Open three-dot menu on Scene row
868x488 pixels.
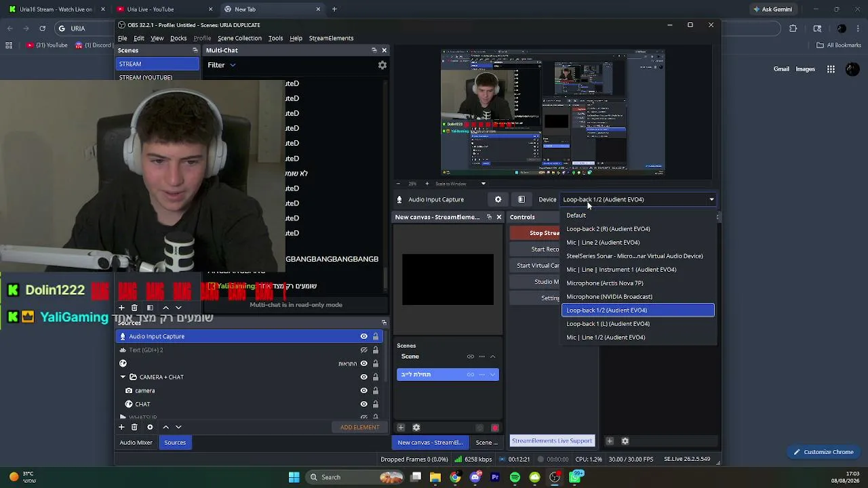coord(481,357)
